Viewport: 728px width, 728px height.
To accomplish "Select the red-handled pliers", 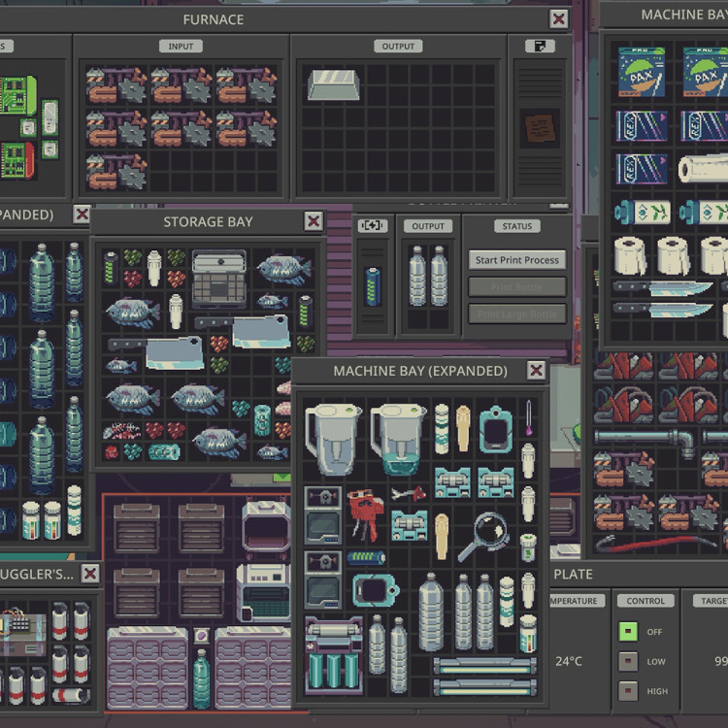I will click(409, 493).
